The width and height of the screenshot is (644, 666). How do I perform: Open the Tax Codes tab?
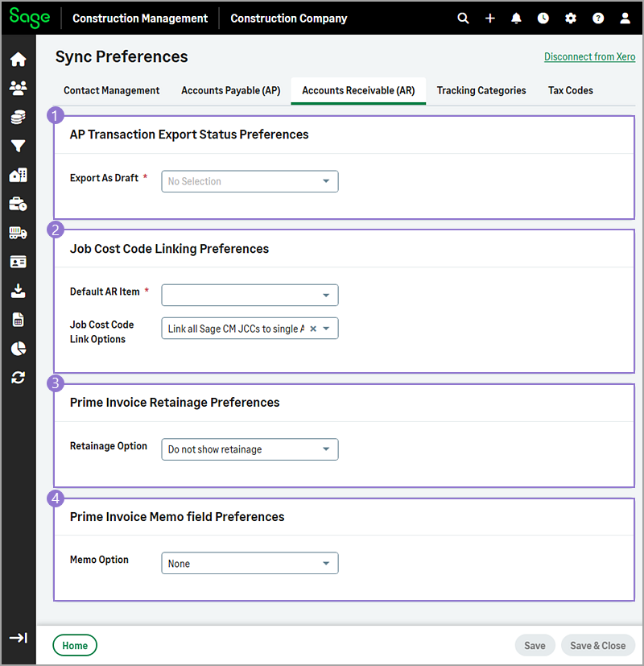pyautogui.click(x=570, y=90)
